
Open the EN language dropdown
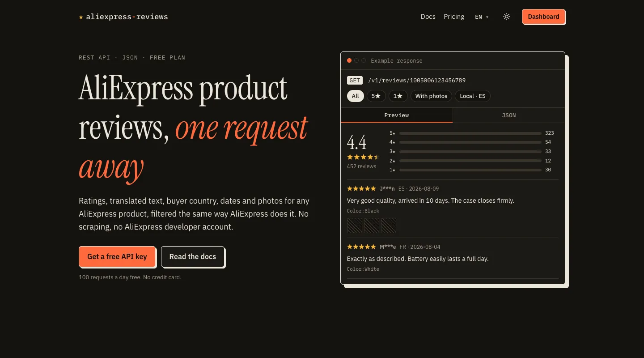pyautogui.click(x=482, y=17)
